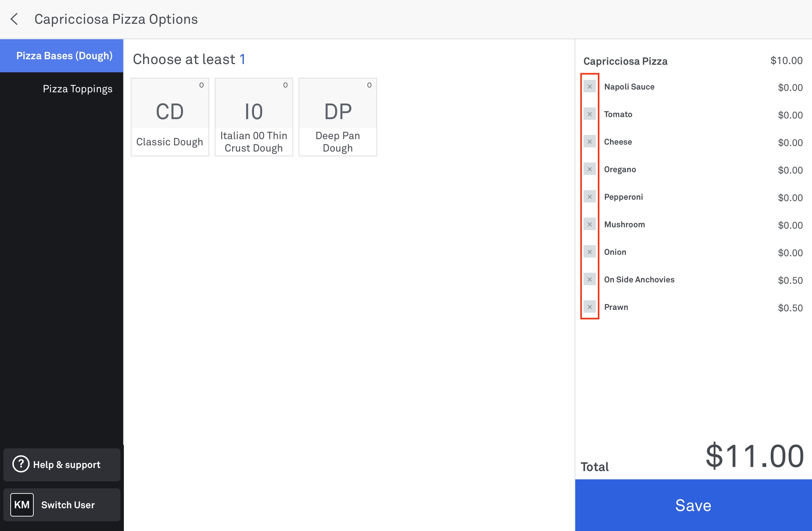Viewport: 812px width, 531px height.
Task: Remove Prawn with its X icon
Action: [x=590, y=307]
